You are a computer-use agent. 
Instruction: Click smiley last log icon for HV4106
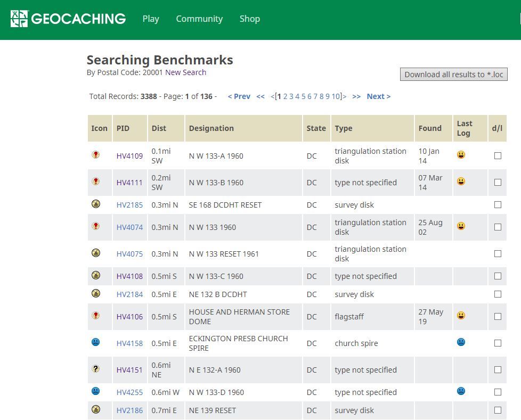pos(461,316)
